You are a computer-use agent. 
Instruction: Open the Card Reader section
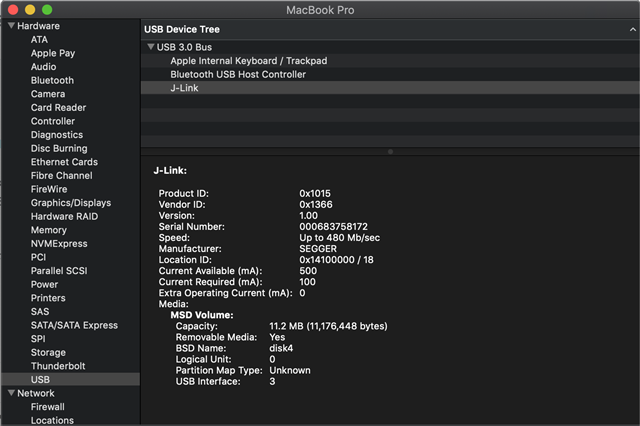pos(58,107)
